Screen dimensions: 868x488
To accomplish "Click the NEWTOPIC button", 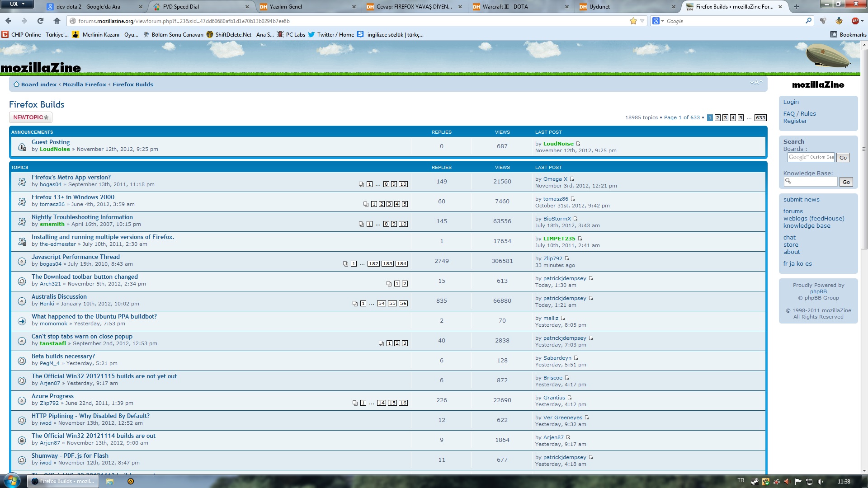I will tap(31, 117).
